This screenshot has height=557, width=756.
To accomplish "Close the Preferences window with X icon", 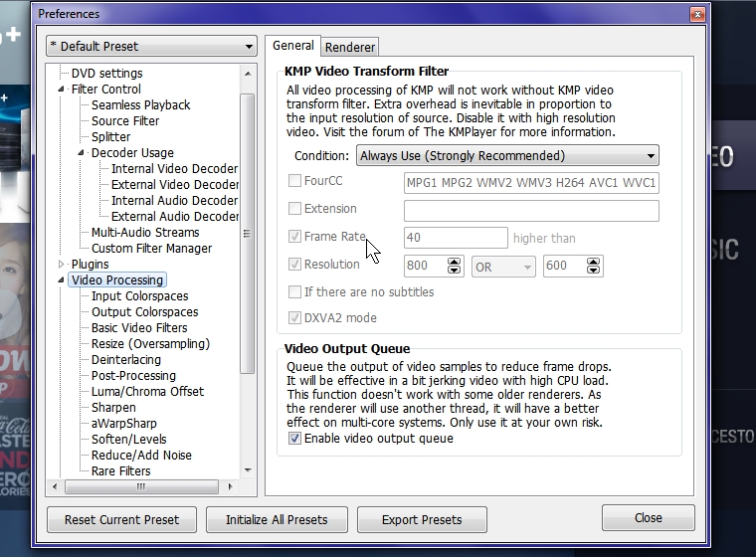I will 697,14.
